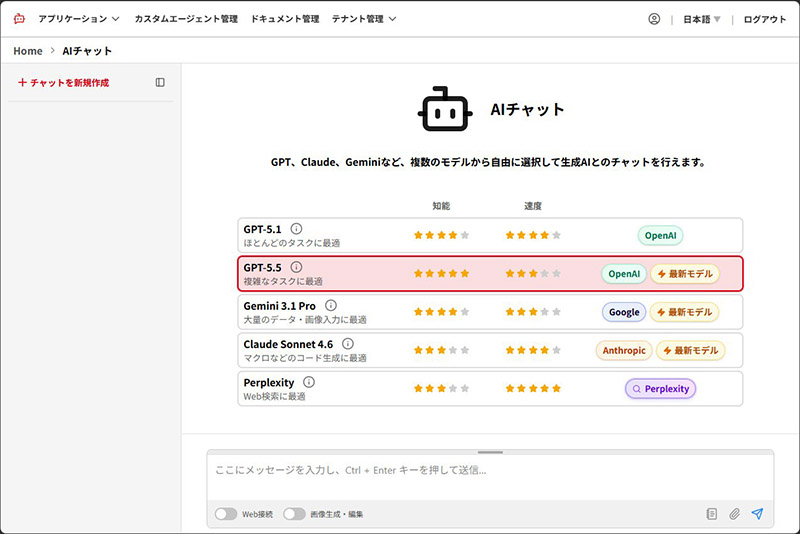Select the Claude Sonnet 4.6 model row
Viewport: 800px width, 534px height.
point(490,350)
